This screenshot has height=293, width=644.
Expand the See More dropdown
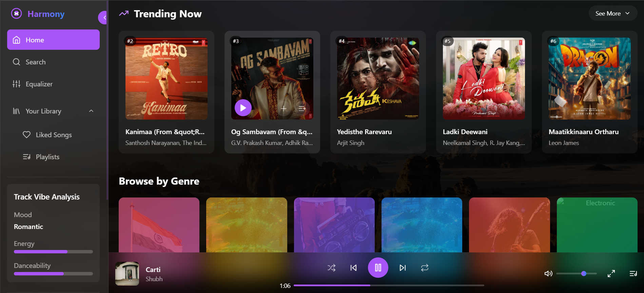(x=613, y=14)
